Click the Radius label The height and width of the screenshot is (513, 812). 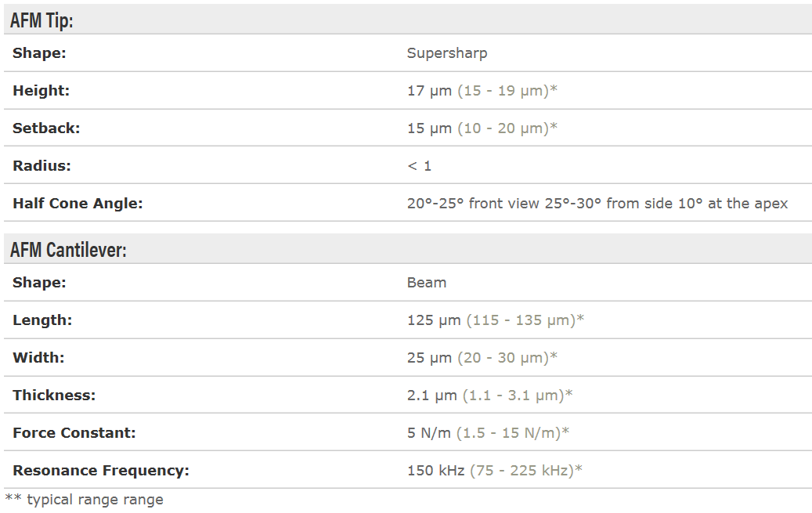pos(42,165)
